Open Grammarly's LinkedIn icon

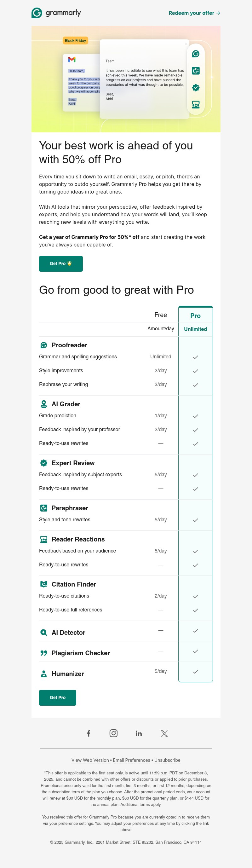coord(139,733)
